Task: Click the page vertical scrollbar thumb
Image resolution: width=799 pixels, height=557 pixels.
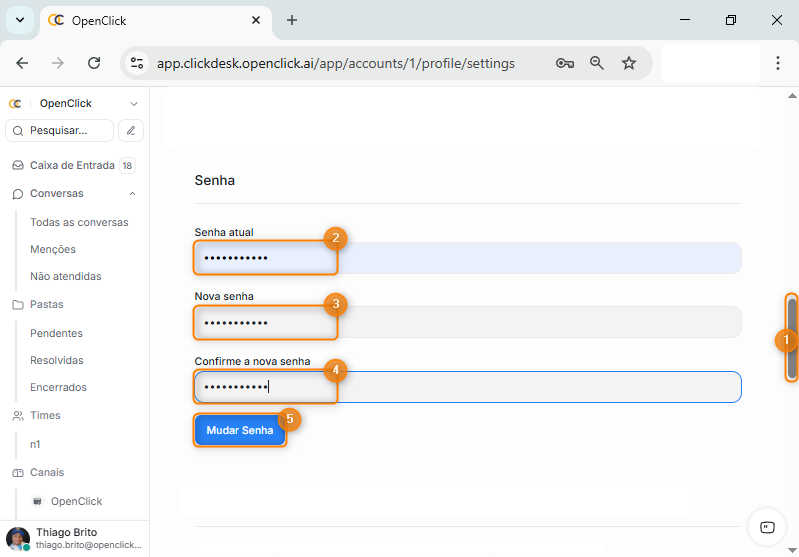Action: [x=792, y=338]
